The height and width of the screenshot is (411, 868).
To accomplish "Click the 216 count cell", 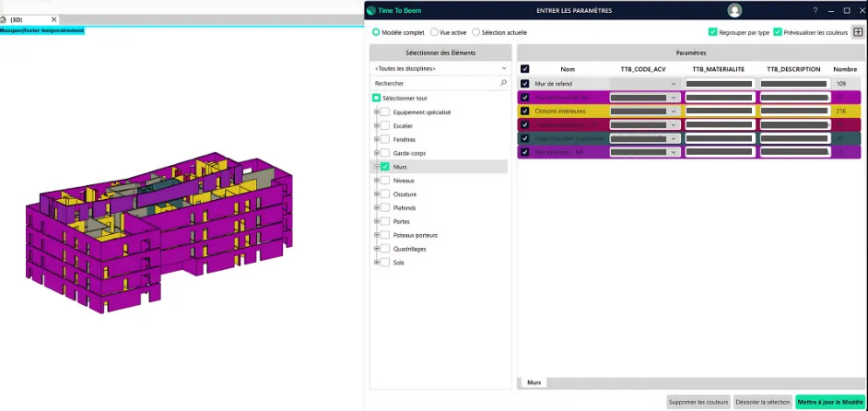I will point(841,111).
